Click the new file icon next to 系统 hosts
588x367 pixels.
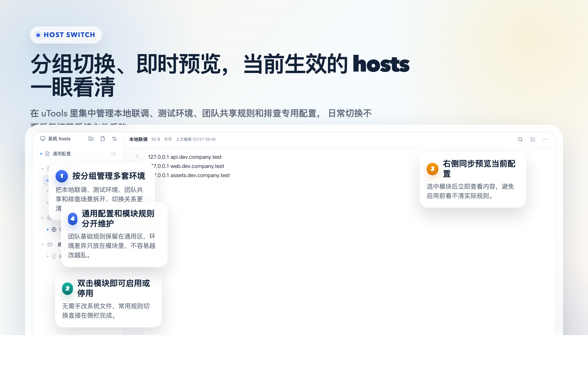pos(103,139)
